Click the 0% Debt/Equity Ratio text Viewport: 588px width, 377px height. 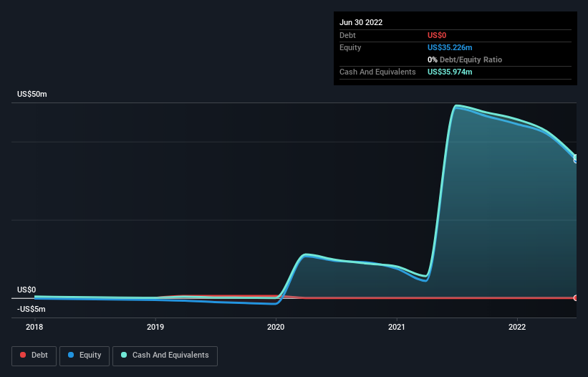click(x=465, y=59)
